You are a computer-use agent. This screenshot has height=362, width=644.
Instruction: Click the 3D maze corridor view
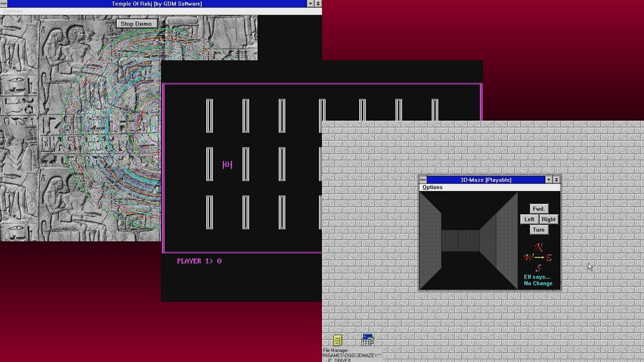coord(469,241)
